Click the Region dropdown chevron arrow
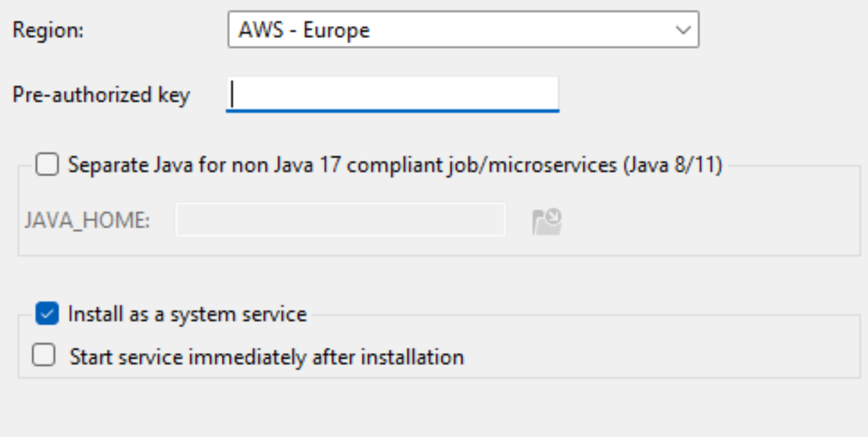The width and height of the screenshot is (868, 437). 683,30
